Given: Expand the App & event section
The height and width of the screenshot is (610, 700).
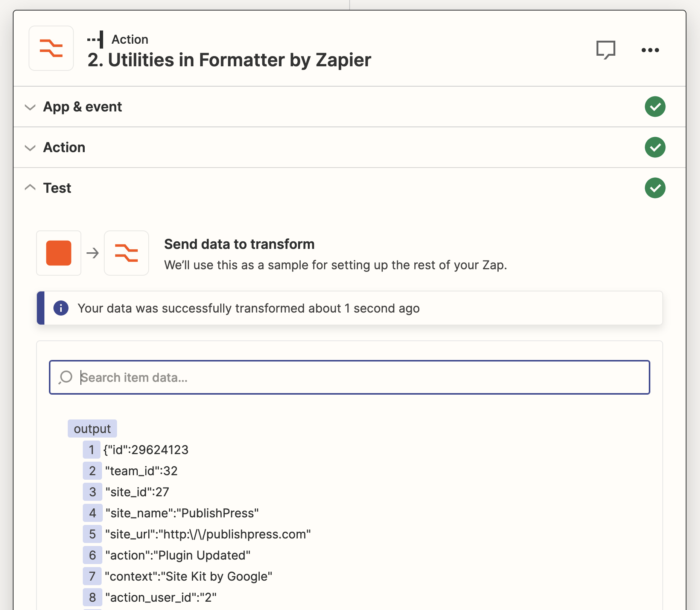Looking at the screenshot, I should point(30,108).
